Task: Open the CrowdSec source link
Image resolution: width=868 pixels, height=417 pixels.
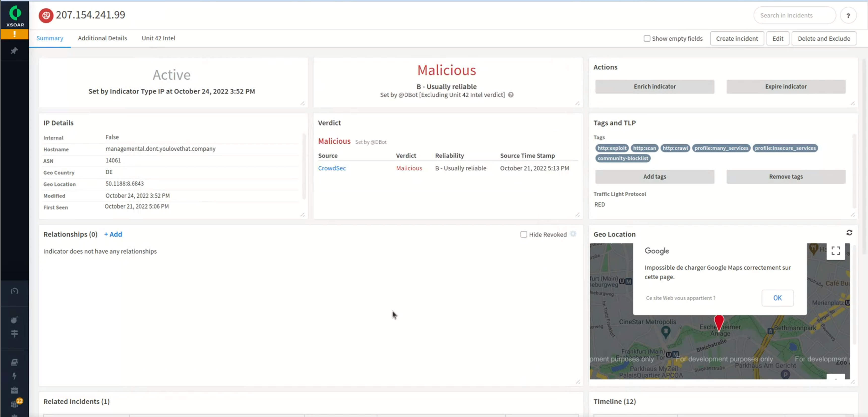Action: click(x=332, y=168)
